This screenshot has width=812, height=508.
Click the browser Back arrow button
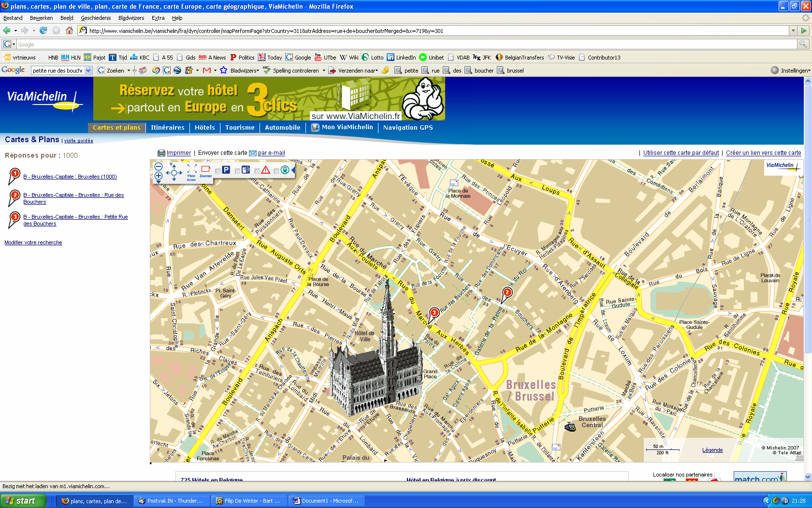click(7, 30)
